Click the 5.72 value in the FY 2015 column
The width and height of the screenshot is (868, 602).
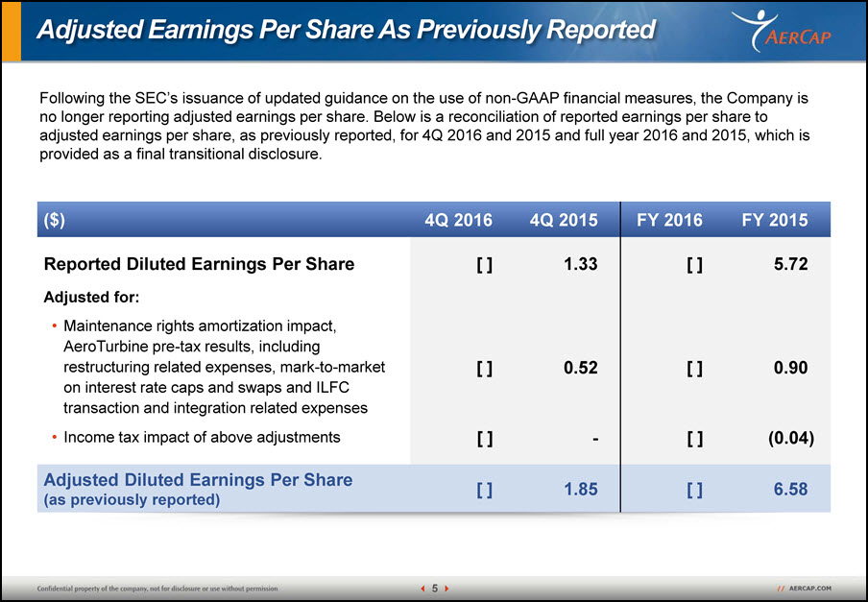coord(791,263)
